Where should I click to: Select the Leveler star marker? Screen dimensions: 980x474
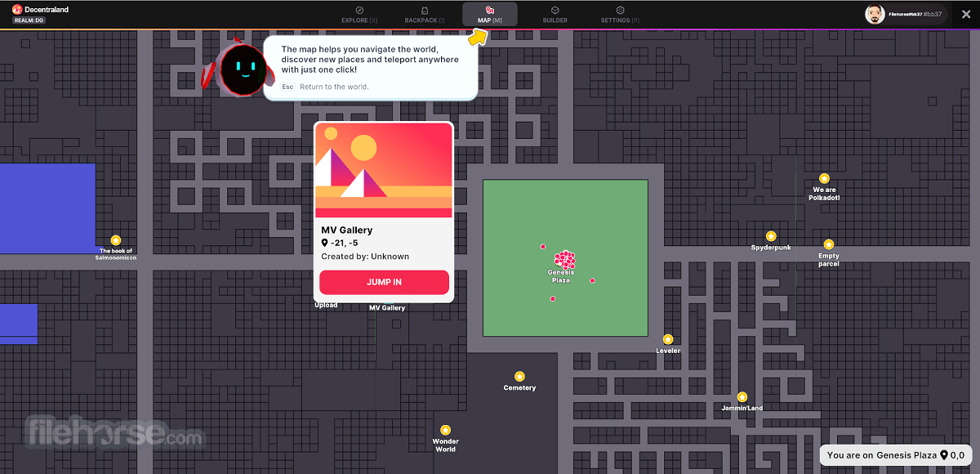(668, 339)
